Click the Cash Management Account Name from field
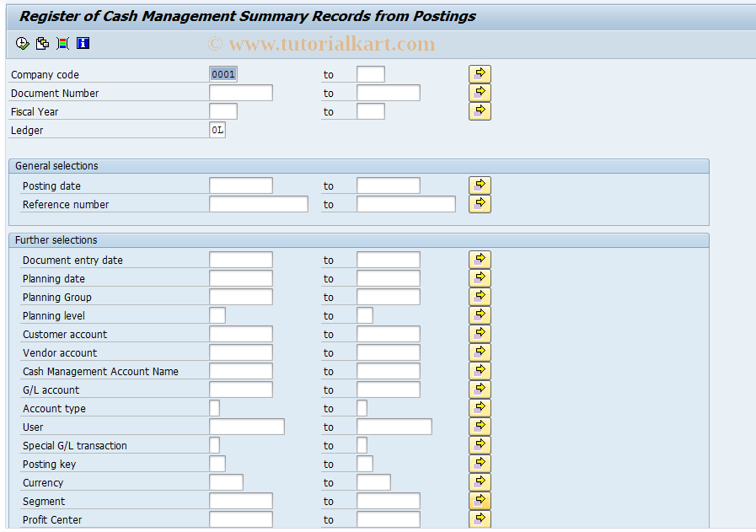Viewport: 756px width, 532px height. [x=241, y=371]
